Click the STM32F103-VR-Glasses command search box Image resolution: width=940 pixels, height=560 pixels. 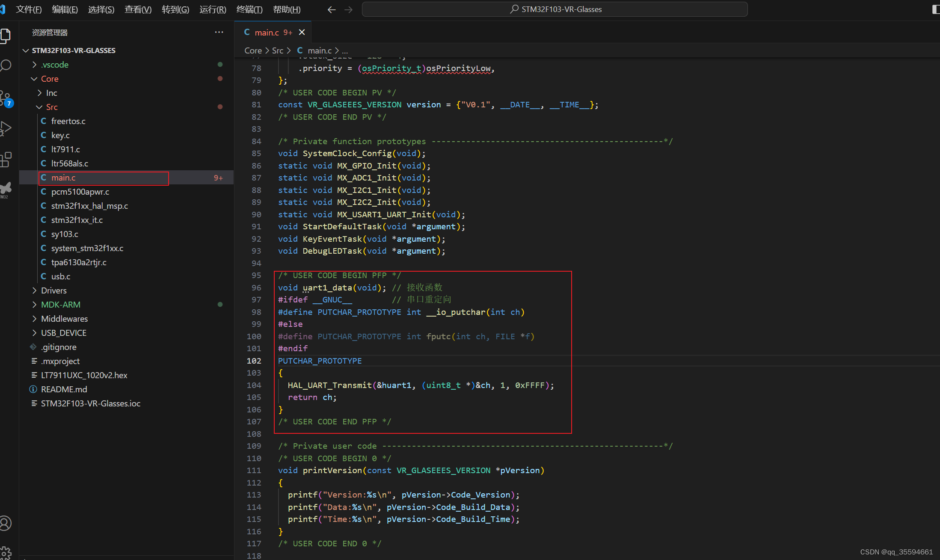[555, 9]
